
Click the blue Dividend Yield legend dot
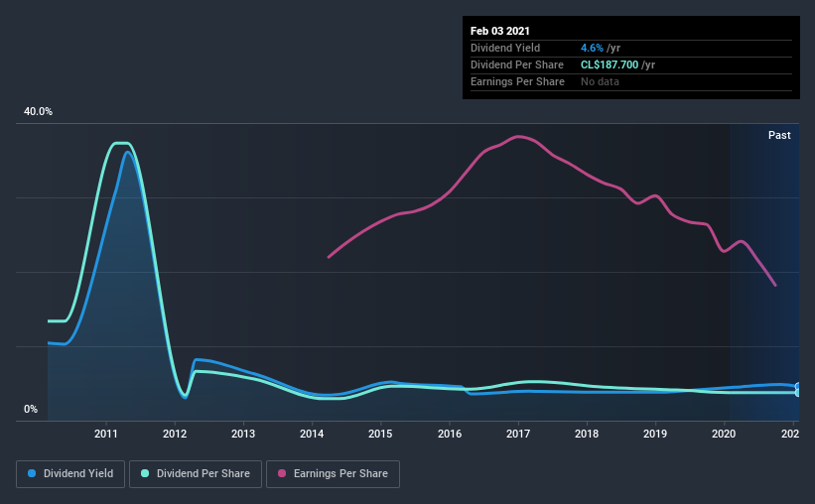click(32, 473)
